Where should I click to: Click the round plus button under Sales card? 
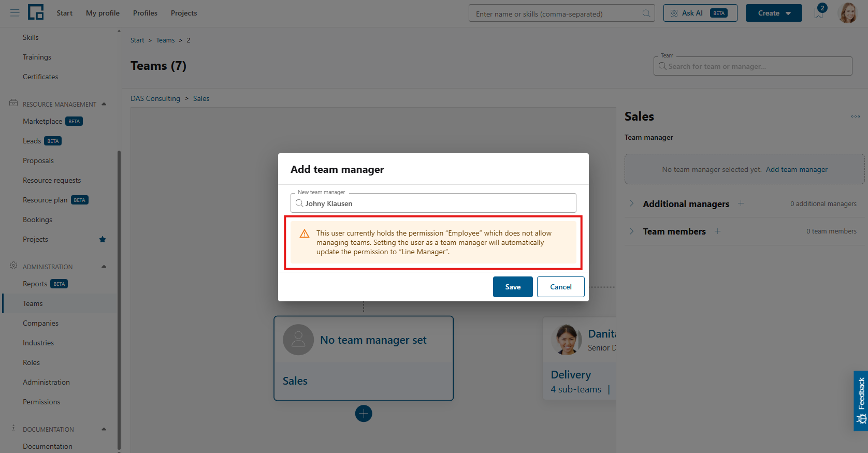(x=364, y=414)
